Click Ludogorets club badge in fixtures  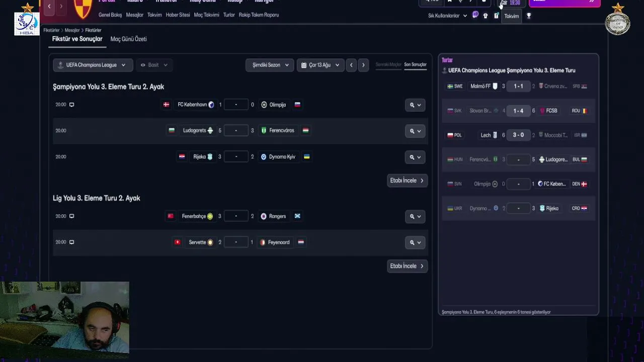point(210,130)
